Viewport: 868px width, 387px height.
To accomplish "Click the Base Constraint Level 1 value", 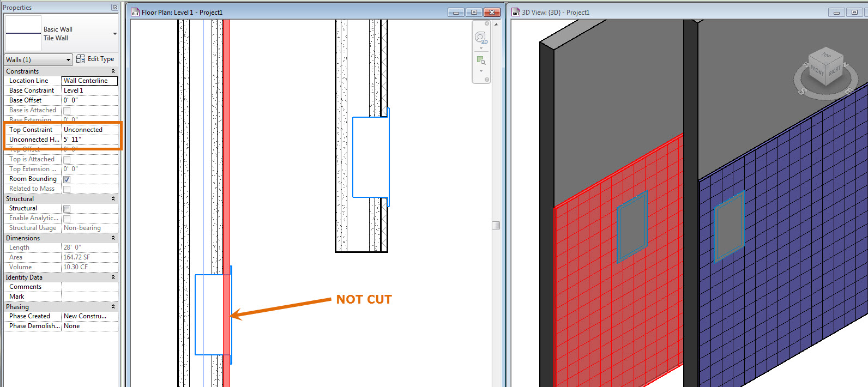I will [x=89, y=90].
